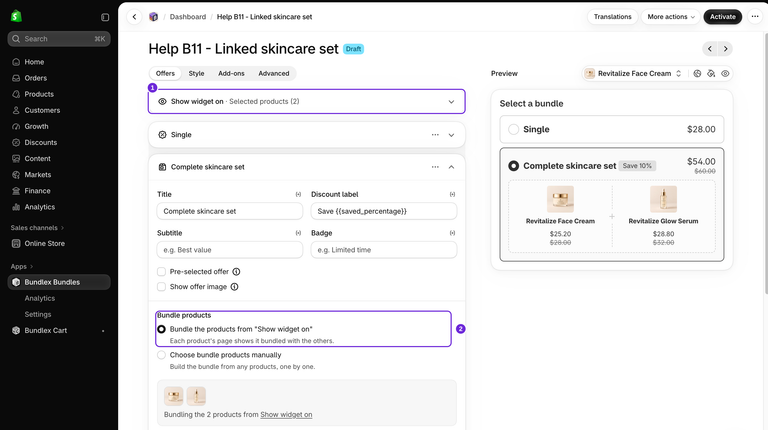768x430 pixels.
Task: Open options menu for Complete skincare set
Action: click(435, 167)
